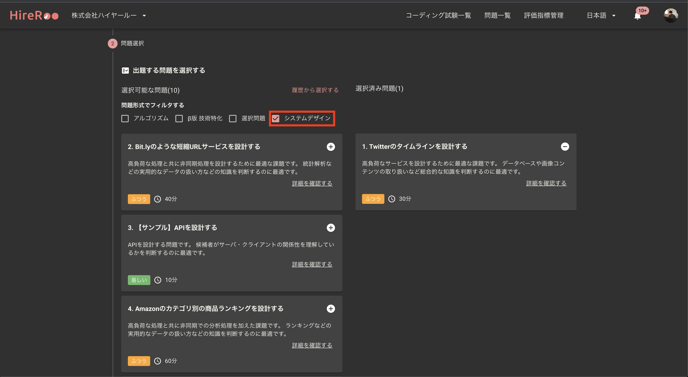
Task: Open the 日本語 language dropdown
Action: pos(601,15)
